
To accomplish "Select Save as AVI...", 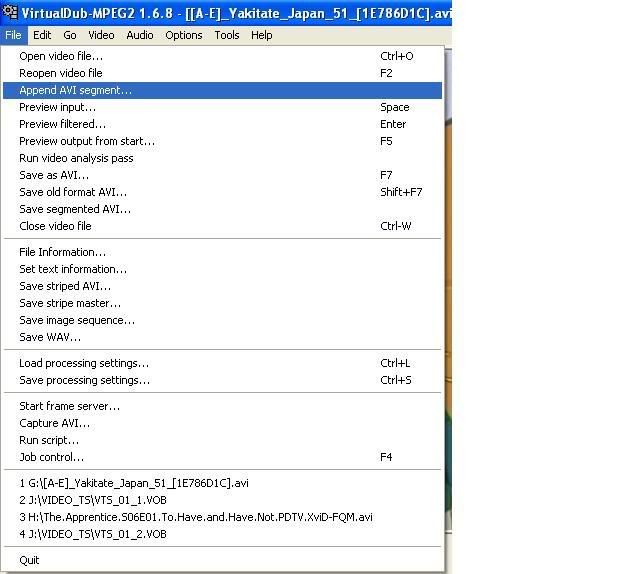I will 222,175.
